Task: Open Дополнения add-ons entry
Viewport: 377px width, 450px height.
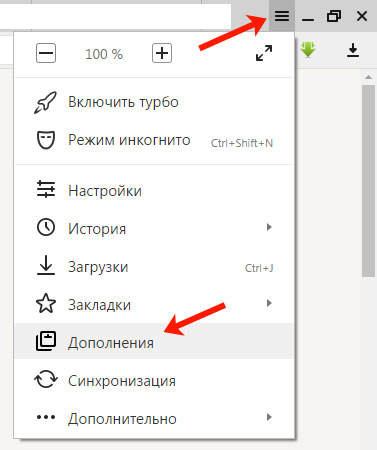Action: [x=154, y=341]
